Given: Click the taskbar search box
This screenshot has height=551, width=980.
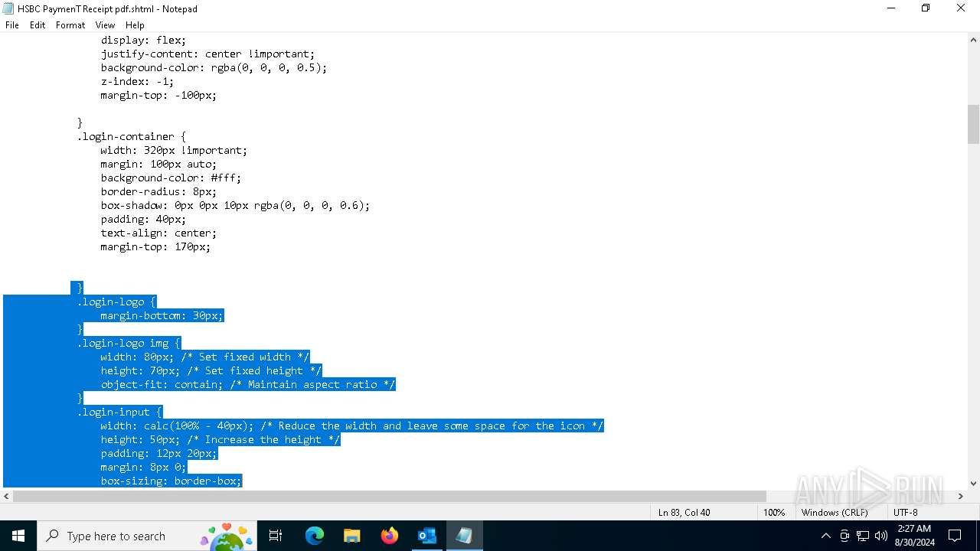Looking at the screenshot, I should [147, 536].
